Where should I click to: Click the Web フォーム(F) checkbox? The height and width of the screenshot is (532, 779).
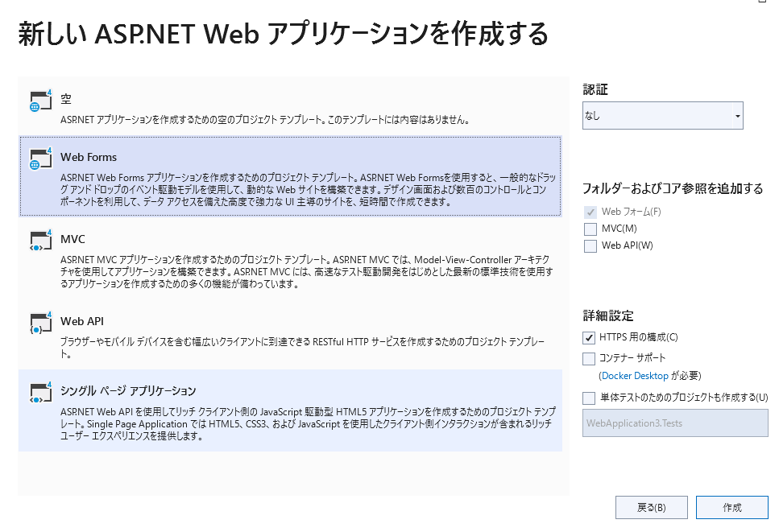pos(590,212)
